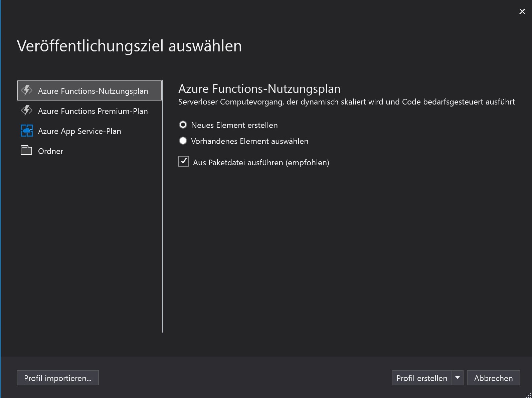Click the resize grip in the dialog corner
Screen dimensions: 532x398
tap(528, 395)
